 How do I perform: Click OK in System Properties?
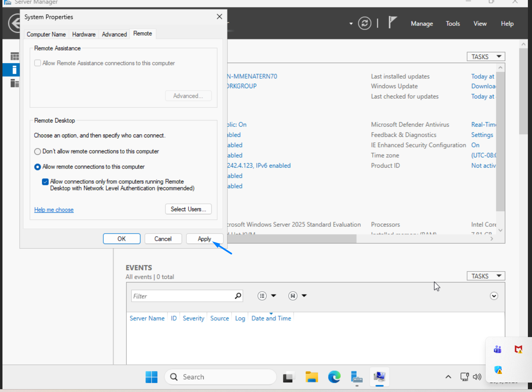[122, 239]
